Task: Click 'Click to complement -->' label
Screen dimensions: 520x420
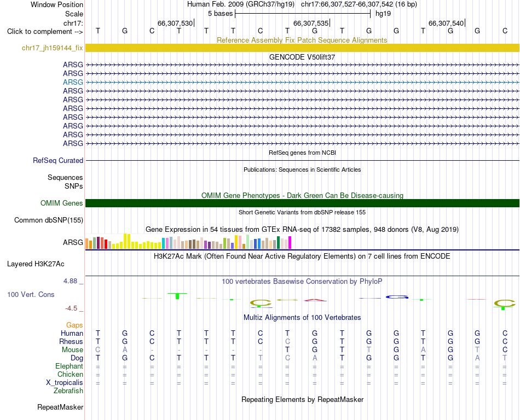Action: click(45, 32)
